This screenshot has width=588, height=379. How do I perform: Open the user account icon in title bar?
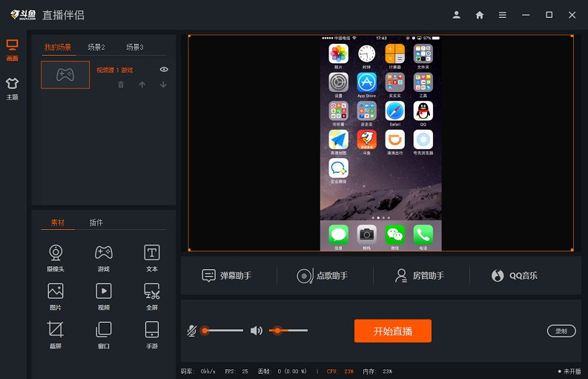(x=456, y=15)
